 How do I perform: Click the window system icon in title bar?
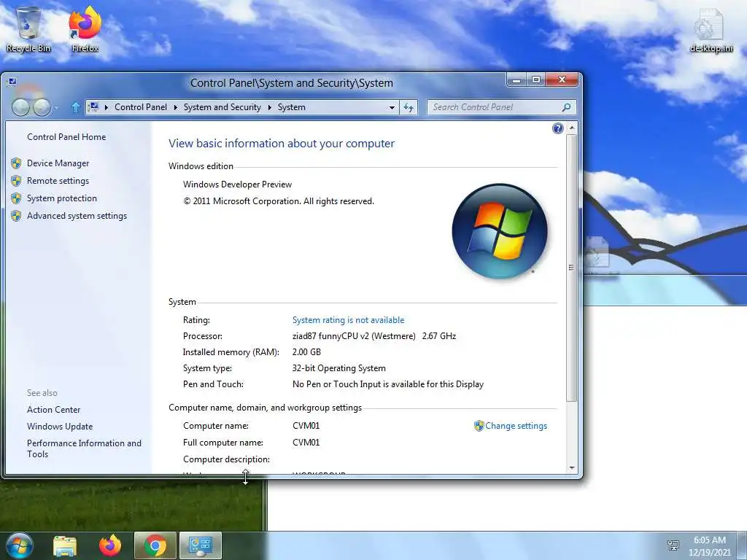tap(12, 82)
